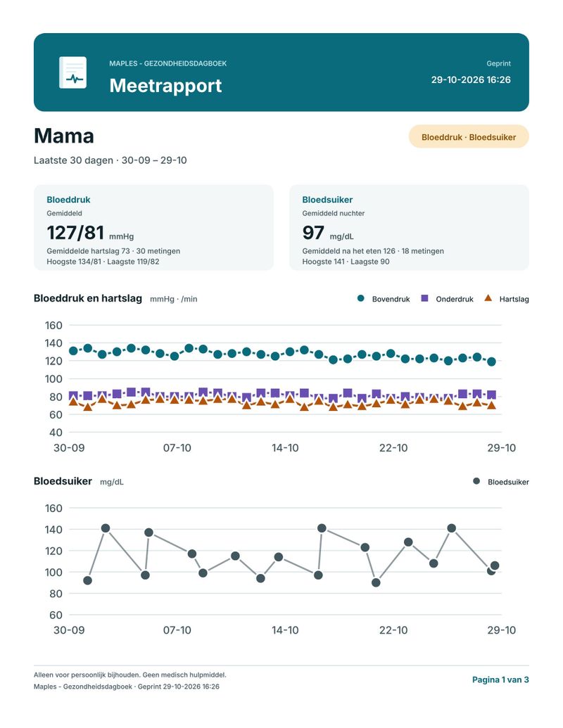Click the print timestamp 29-10-2026 16:26 in header
Screen dimensions: 563x728
tap(471, 79)
